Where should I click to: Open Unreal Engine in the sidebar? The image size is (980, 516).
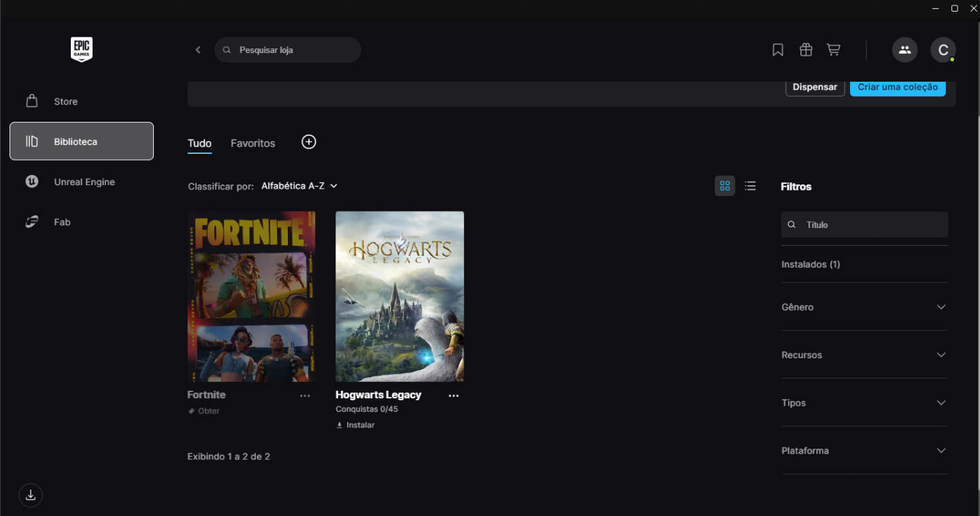[82, 182]
